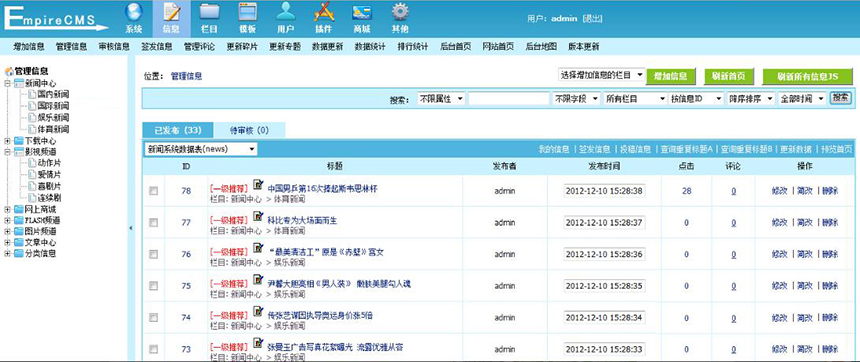860x362 pixels.
Task: Open the 用户 person icon
Action: pos(285,13)
